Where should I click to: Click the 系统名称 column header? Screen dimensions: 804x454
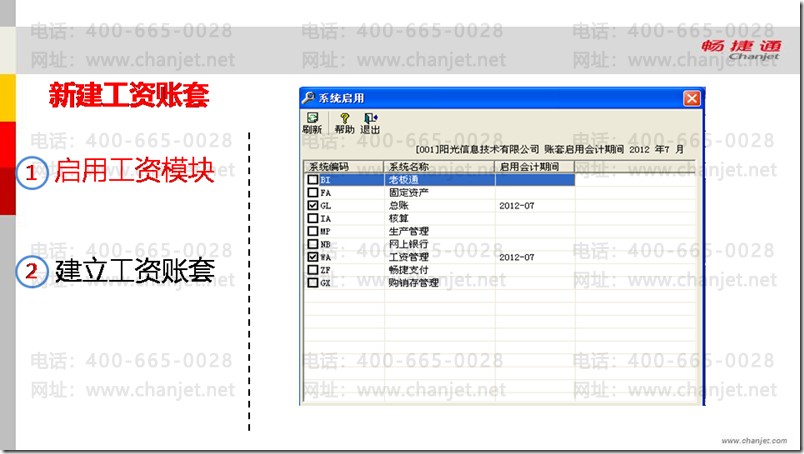click(439, 167)
